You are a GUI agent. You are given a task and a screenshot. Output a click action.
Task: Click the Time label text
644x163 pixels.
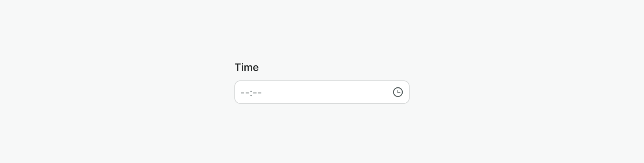(x=246, y=67)
